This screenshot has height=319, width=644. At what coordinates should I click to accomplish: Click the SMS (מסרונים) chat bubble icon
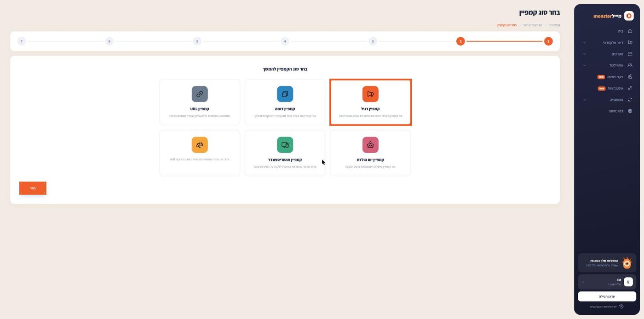(630, 54)
